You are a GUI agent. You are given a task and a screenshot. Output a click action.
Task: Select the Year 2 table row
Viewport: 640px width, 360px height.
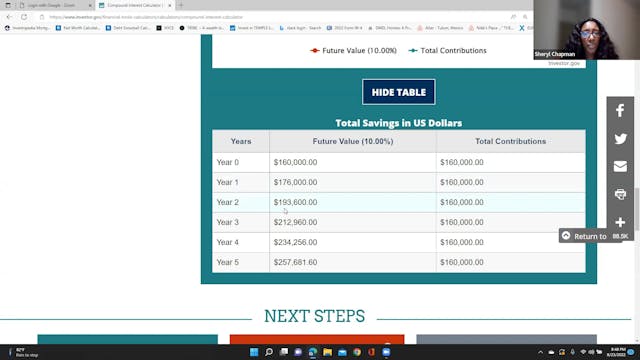[x=398, y=202]
